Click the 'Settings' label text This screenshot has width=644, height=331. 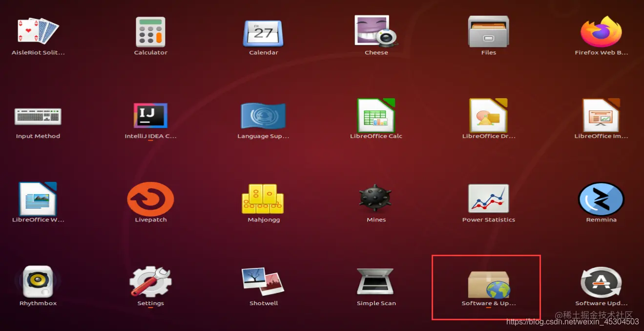pyautogui.click(x=150, y=304)
